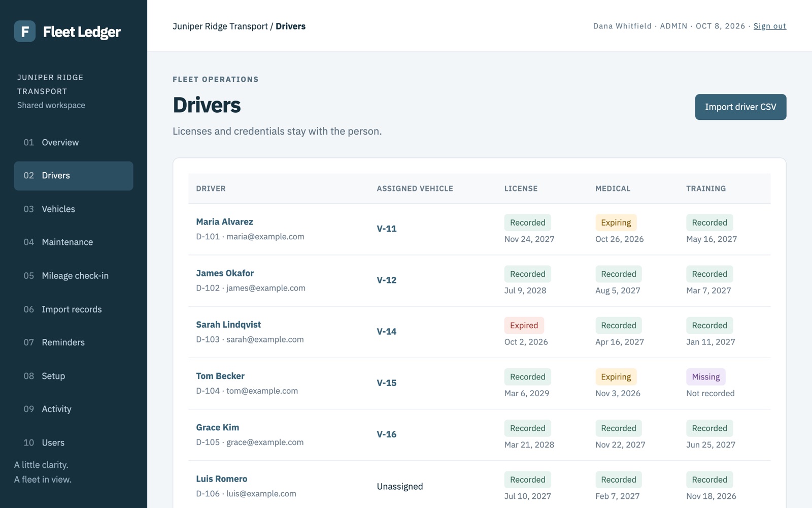Click Tom Becker's Expiring medical badge

[616, 377]
